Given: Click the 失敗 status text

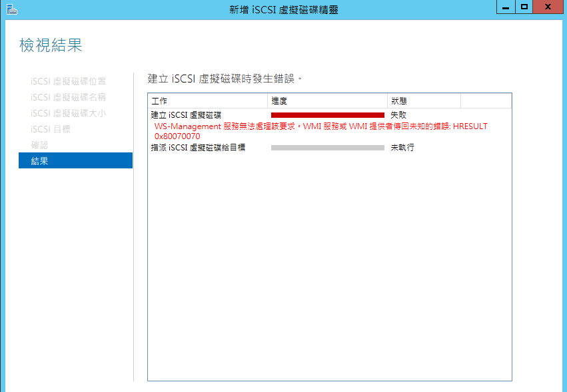Looking at the screenshot, I should coord(398,115).
